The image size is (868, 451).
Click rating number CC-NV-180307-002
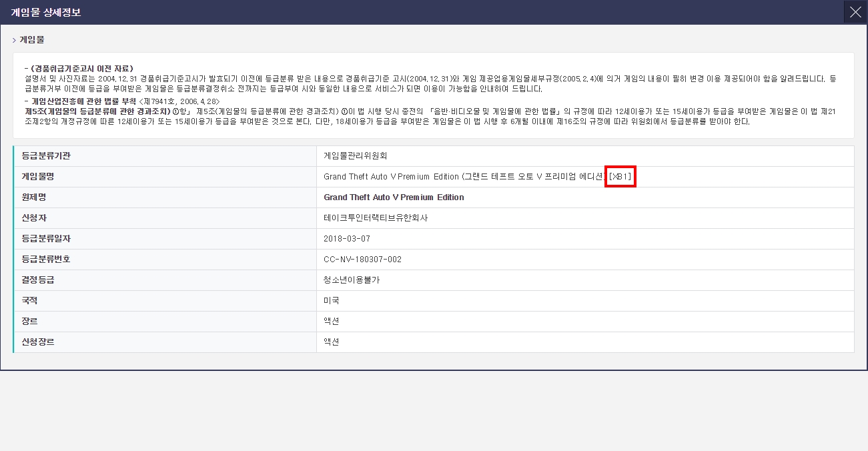pos(362,260)
